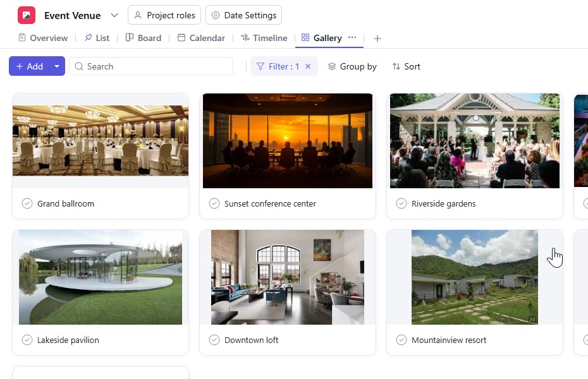The height and width of the screenshot is (379, 588).
Task: Switch to the Board tab
Action: 143,38
